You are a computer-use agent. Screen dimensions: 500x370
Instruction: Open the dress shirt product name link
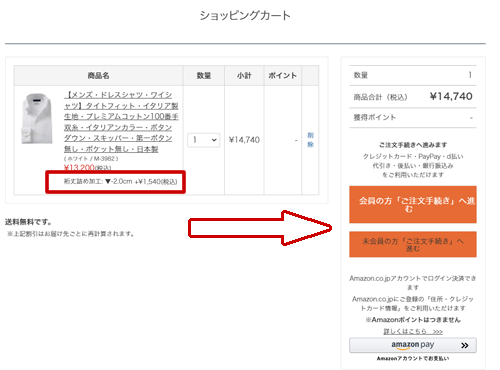[x=121, y=122]
